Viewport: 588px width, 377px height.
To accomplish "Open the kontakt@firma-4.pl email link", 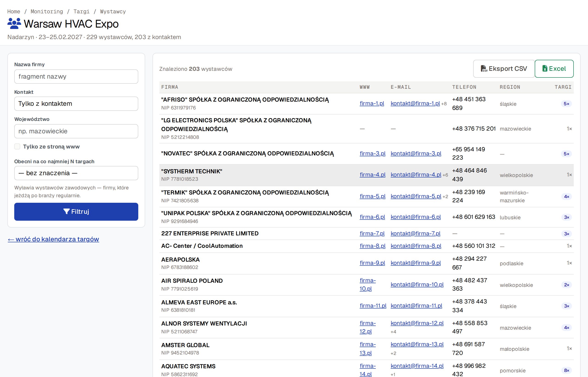I will 416,174.
